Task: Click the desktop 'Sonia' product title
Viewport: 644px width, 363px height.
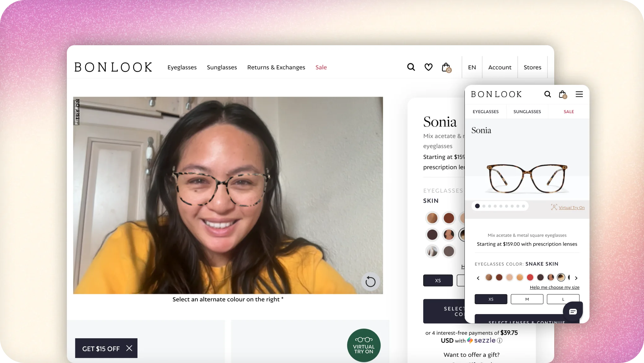Action: (x=440, y=122)
